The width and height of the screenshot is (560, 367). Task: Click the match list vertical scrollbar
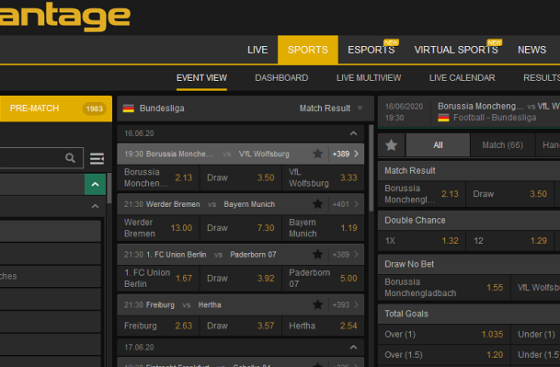coord(371,168)
